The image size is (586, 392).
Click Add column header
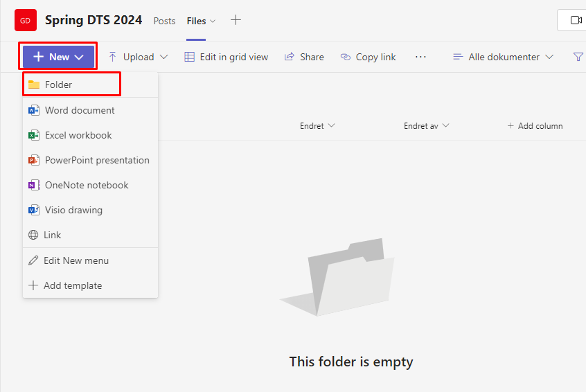point(535,126)
